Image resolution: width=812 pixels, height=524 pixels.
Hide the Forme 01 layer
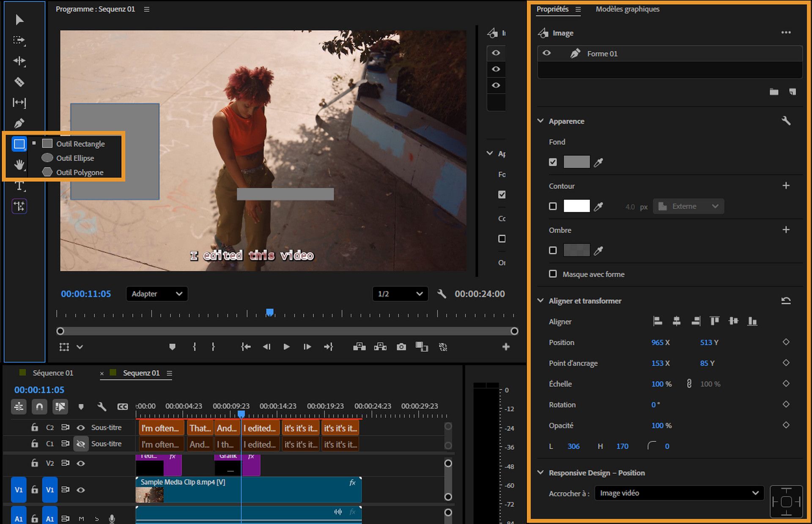pyautogui.click(x=546, y=53)
